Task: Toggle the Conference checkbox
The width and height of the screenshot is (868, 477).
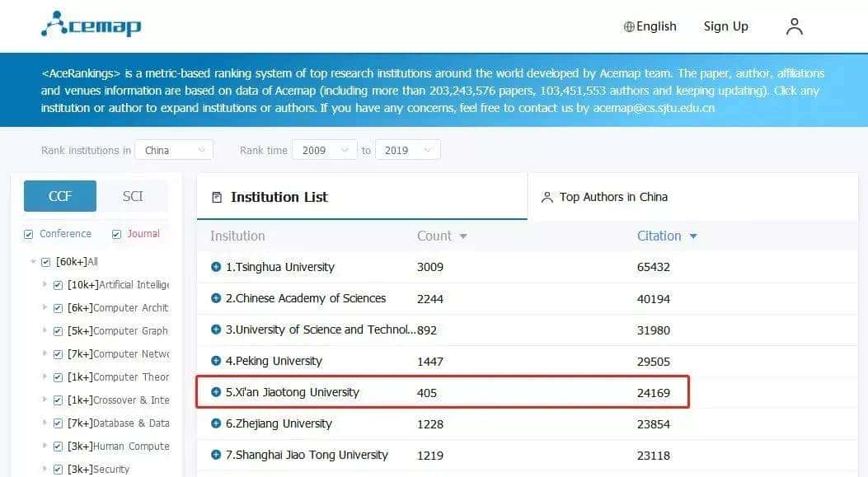Action: tap(29, 234)
